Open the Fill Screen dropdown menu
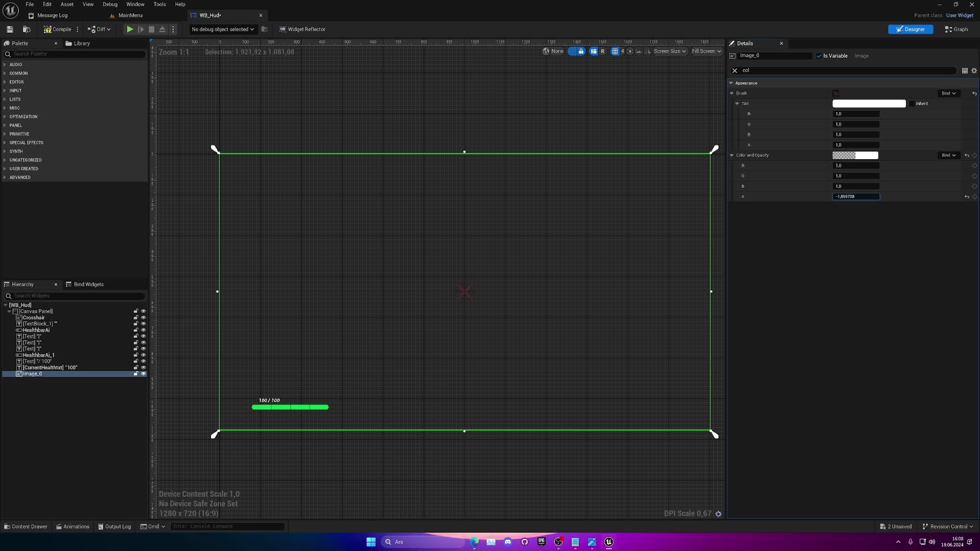The image size is (980, 551). (705, 51)
